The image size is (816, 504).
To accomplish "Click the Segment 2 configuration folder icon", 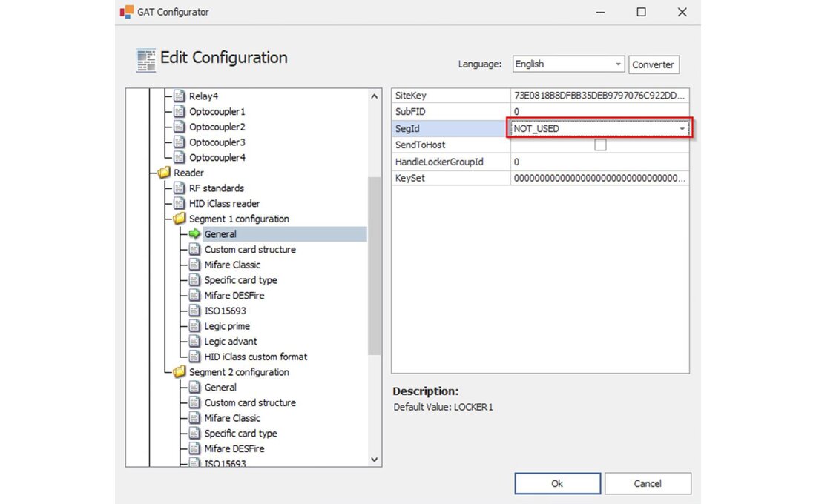I will click(x=179, y=372).
